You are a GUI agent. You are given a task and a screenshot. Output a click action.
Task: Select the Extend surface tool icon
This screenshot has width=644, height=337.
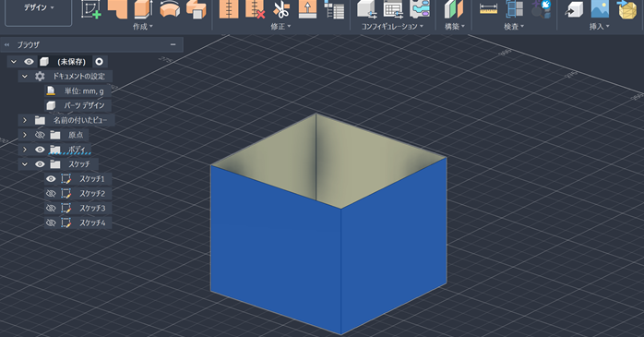[307, 9]
